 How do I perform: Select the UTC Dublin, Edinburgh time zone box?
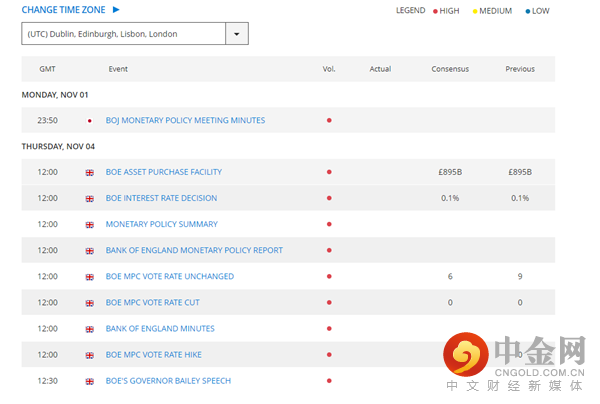click(x=124, y=34)
